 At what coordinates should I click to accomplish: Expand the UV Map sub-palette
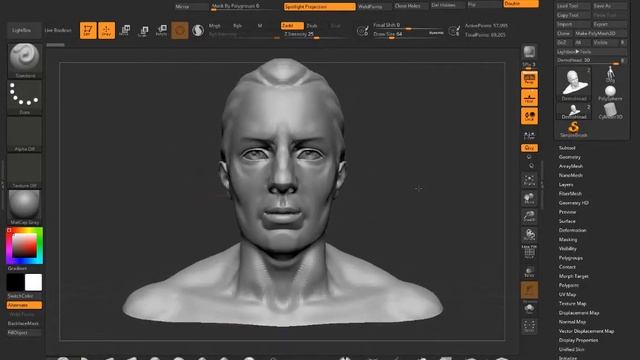(x=567, y=294)
